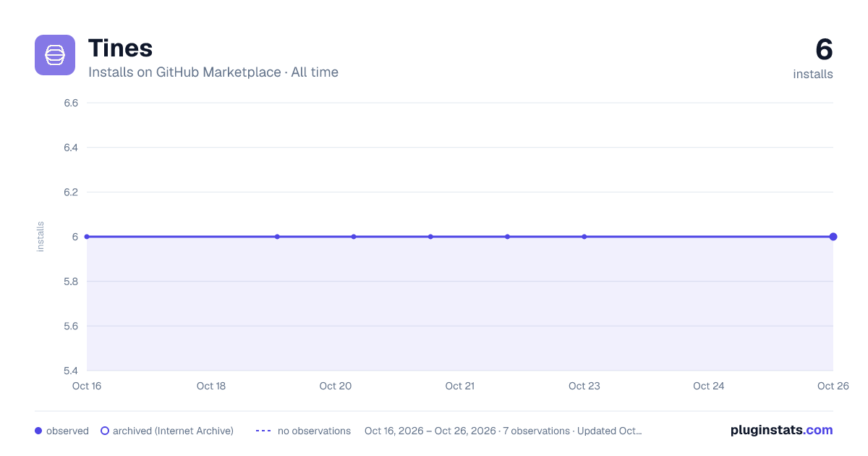
Task: Click the 'Oct 21' x-axis label
Action: pyautogui.click(x=460, y=386)
